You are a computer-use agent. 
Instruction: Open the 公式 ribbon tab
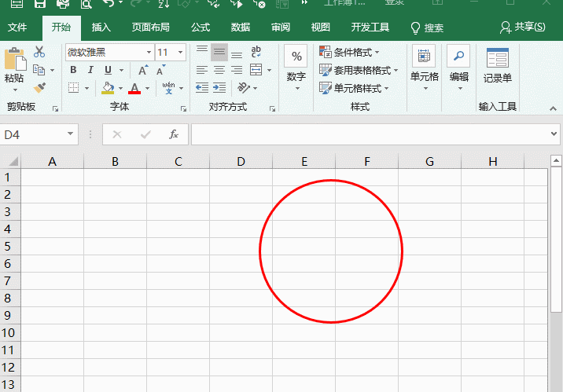(201, 27)
